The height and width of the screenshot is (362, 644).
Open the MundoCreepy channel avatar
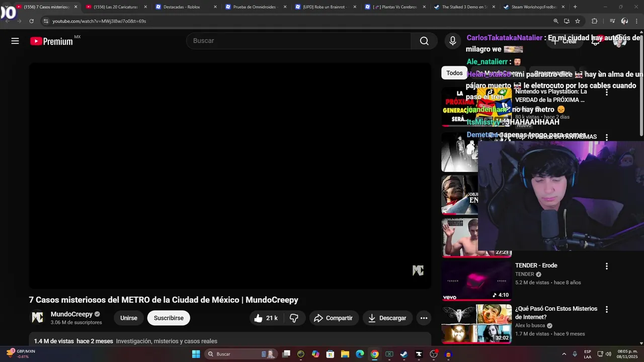coord(38,318)
